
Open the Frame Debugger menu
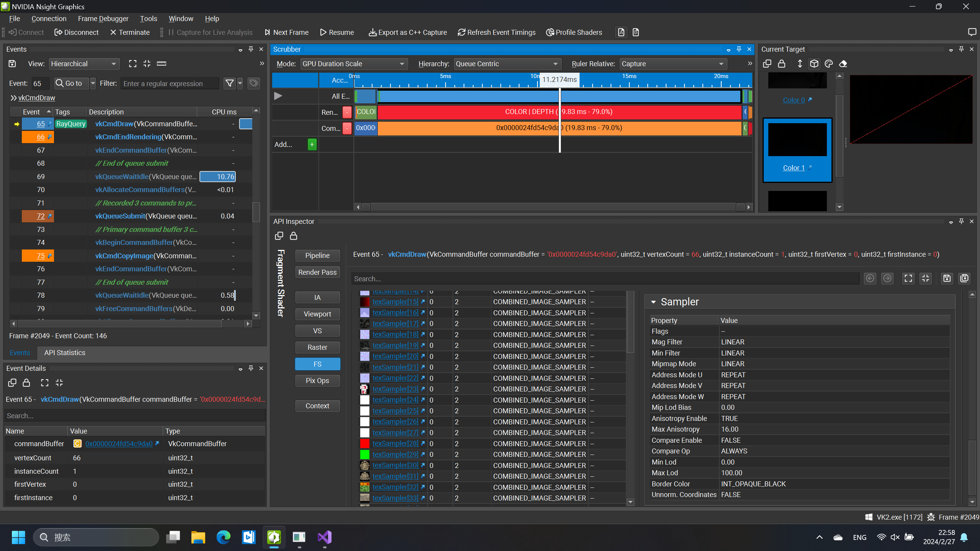point(103,19)
